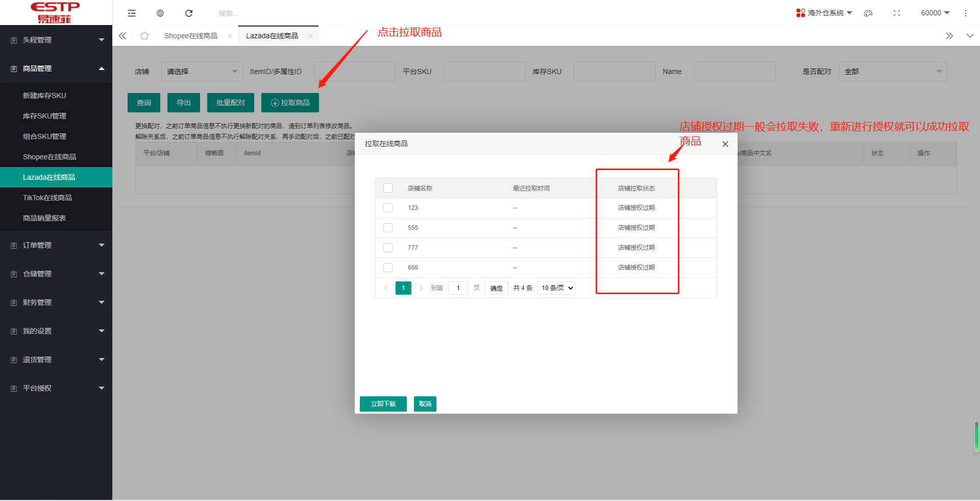
Task: Click the 立即下载 button
Action: tap(383, 404)
